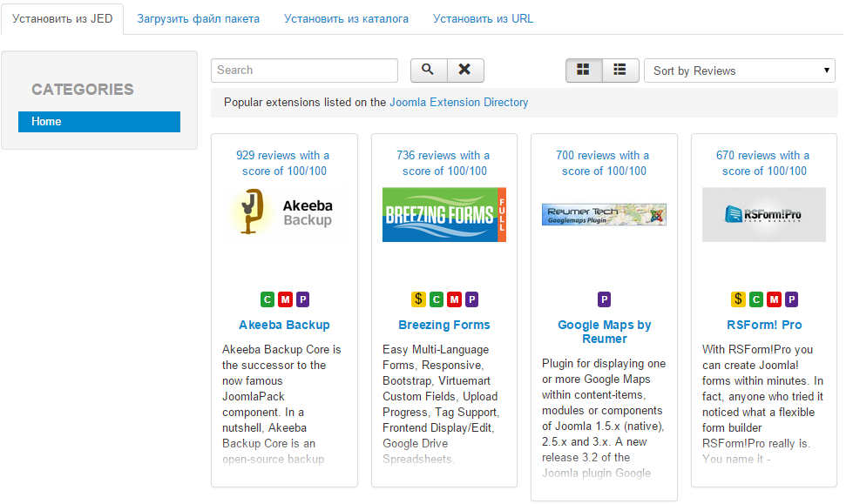Switch to grid view layout
Image resolution: width=853 pixels, height=504 pixels.
pos(584,71)
